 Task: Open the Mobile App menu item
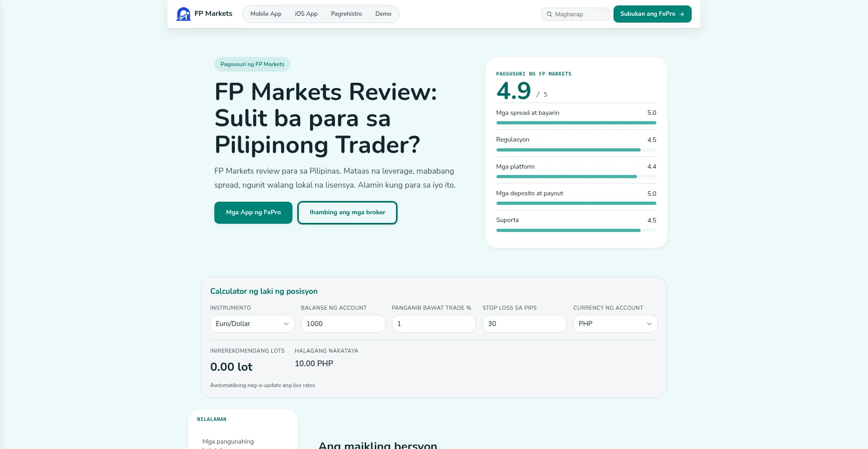[x=266, y=14]
